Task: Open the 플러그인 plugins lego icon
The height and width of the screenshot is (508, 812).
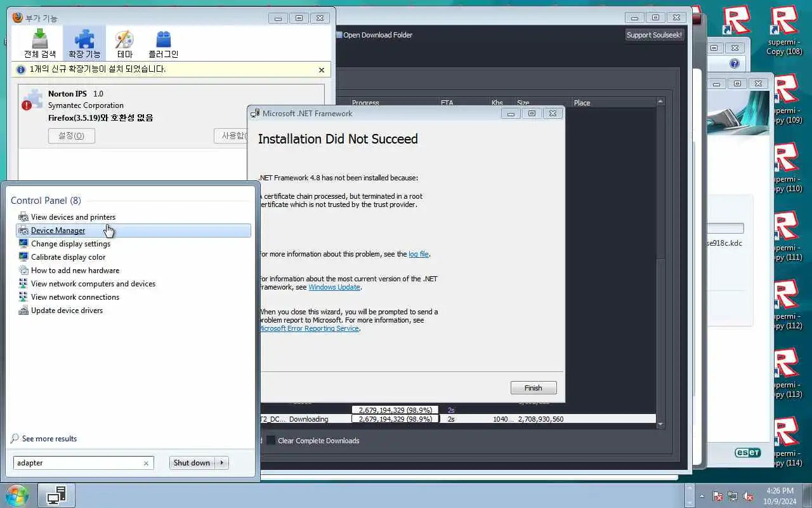Action: (163, 43)
